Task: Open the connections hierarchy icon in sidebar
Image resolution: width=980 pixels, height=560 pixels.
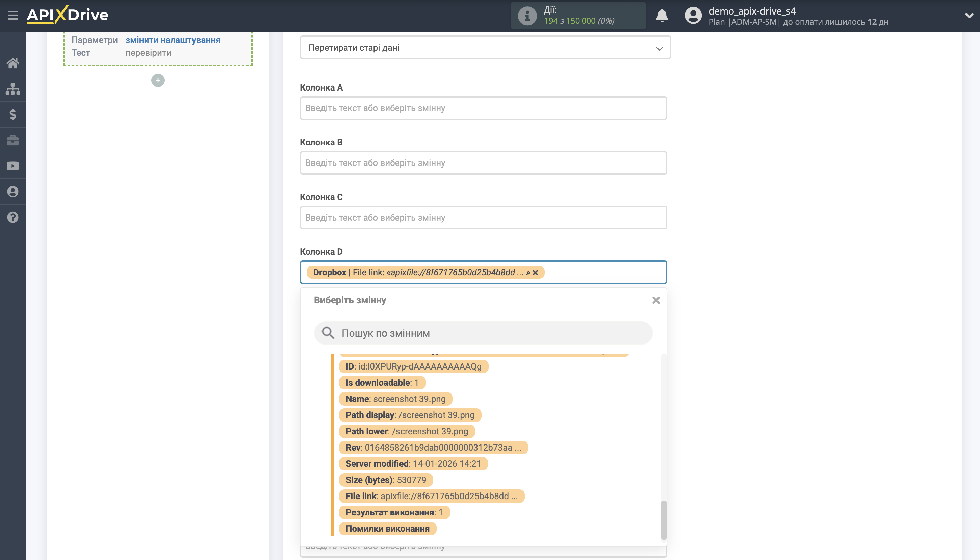Action: pos(13,88)
